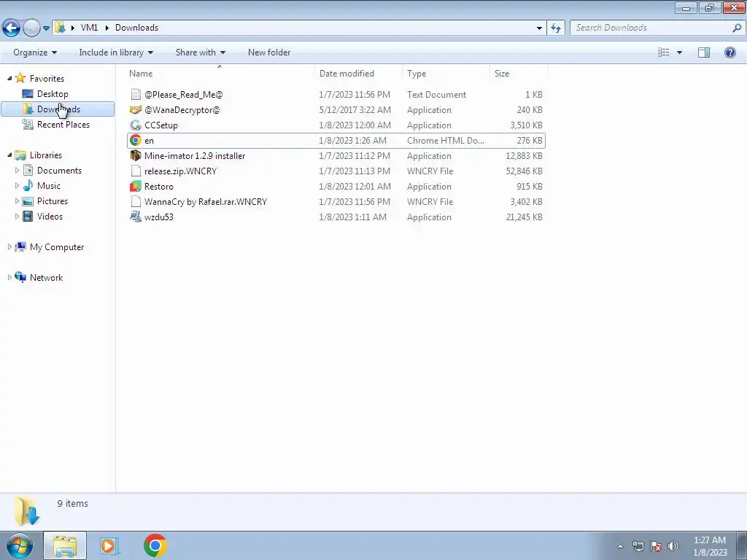Create a New folder
The width and height of the screenshot is (747, 560).
pyautogui.click(x=269, y=52)
